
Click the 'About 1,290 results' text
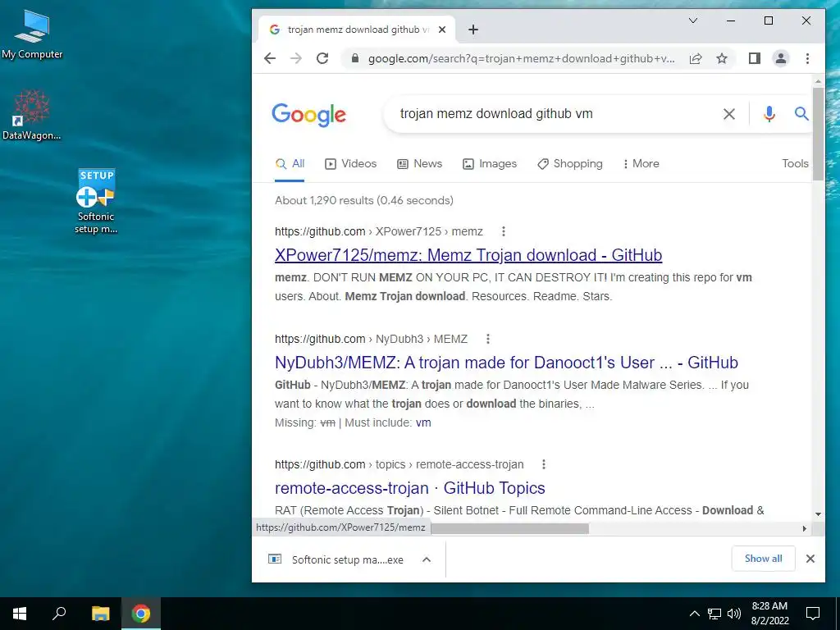(363, 200)
